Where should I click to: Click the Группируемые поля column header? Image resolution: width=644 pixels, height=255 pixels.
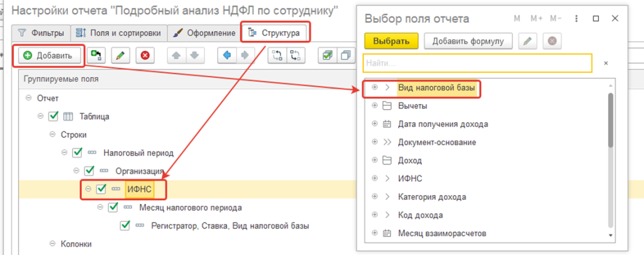pos(187,79)
